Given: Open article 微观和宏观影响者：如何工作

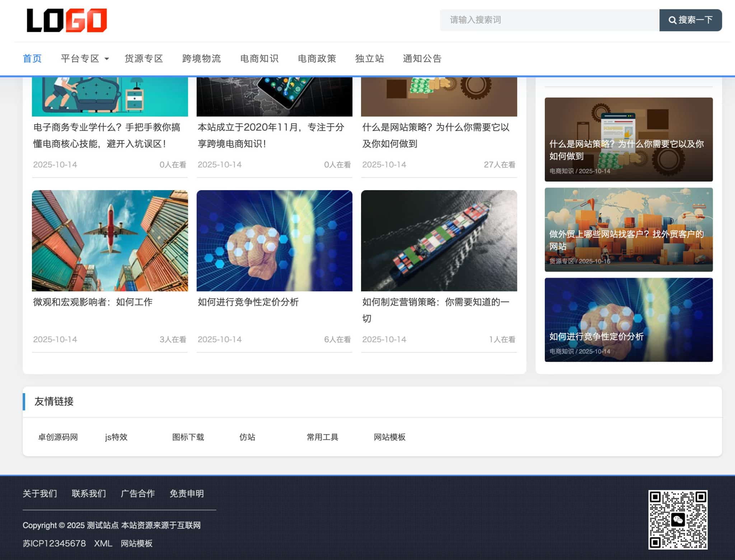Looking at the screenshot, I should point(93,302).
